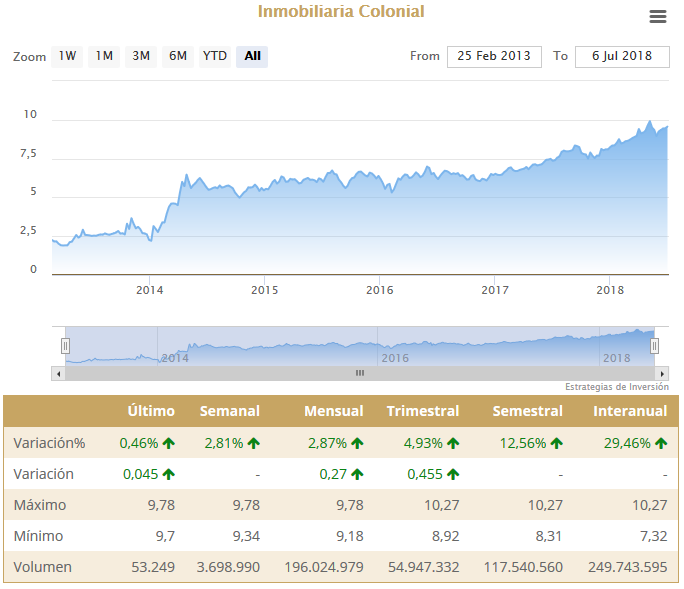684x589 pixels.
Task: Set zoom range to 1M
Action: (x=104, y=56)
